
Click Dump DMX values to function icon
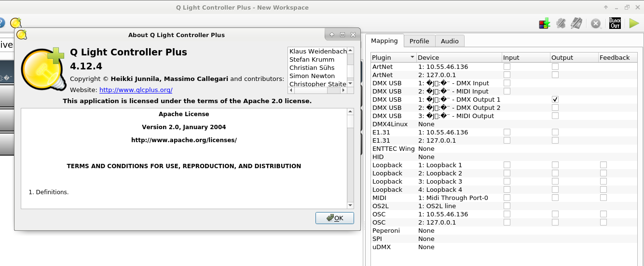click(545, 23)
